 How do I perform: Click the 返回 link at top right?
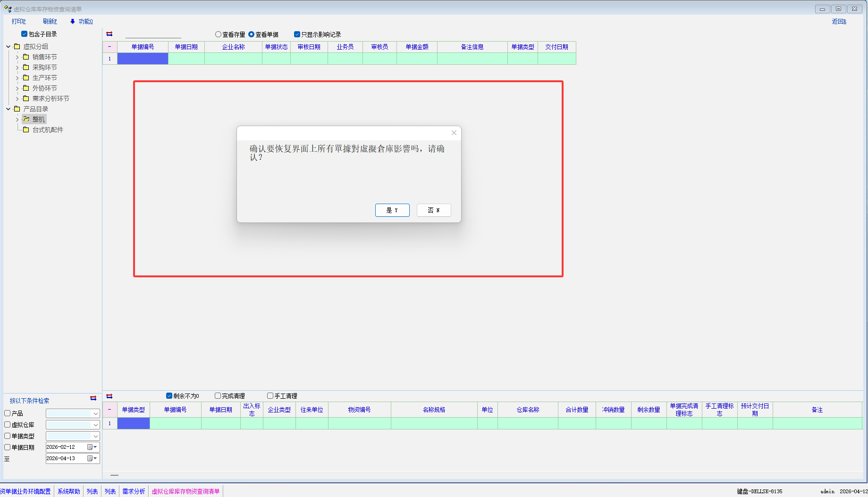(839, 21)
